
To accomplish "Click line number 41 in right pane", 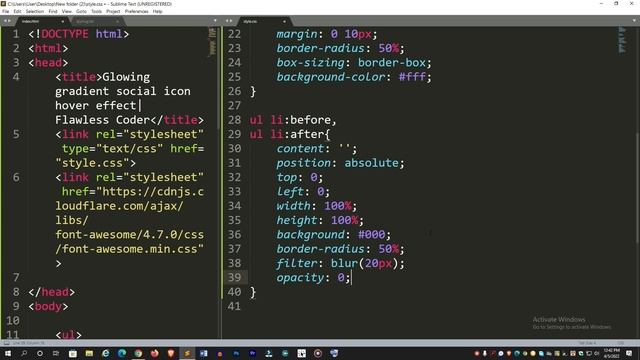I will (234, 306).
